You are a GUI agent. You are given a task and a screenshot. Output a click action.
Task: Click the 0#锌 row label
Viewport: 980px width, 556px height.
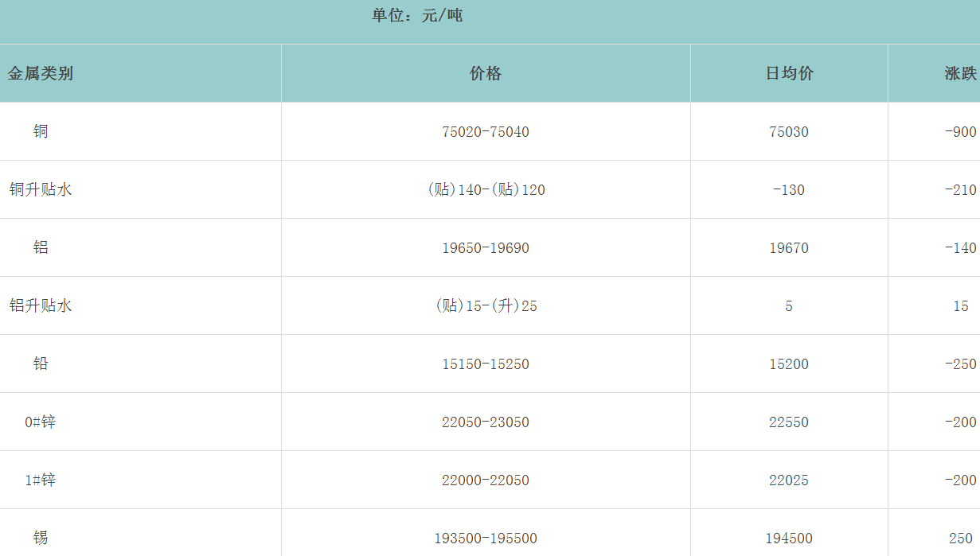pos(41,422)
